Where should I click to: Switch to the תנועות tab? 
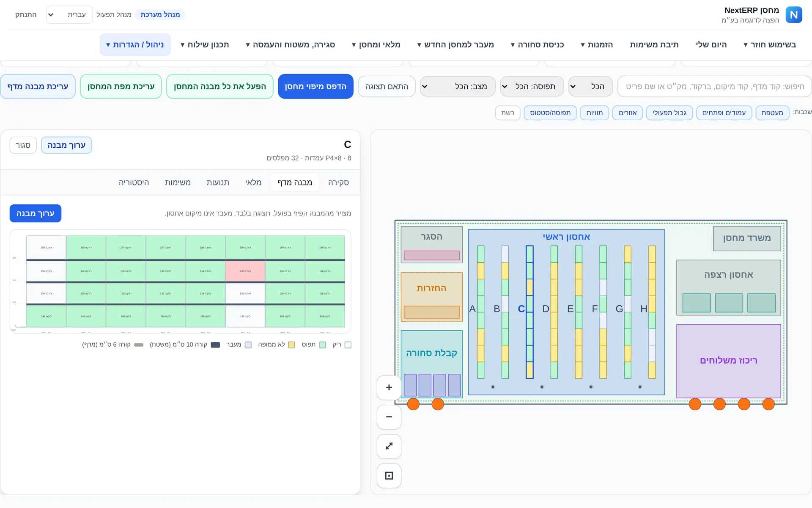[x=218, y=182]
